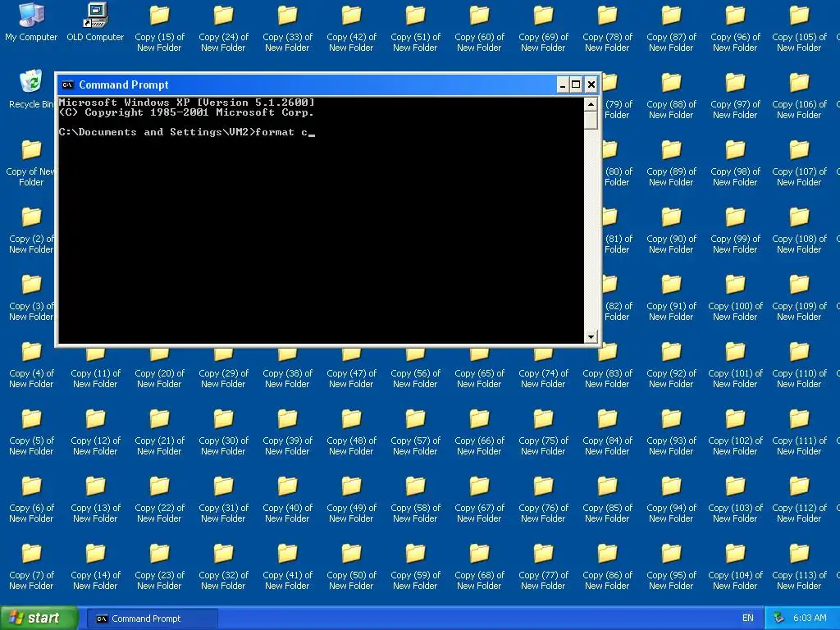Click the Command Prompt taskbar button
Screen dimensions: 840x630
point(152,619)
